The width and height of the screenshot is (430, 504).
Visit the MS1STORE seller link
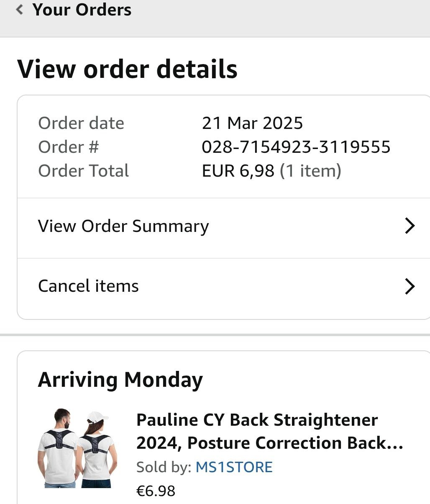tap(234, 467)
